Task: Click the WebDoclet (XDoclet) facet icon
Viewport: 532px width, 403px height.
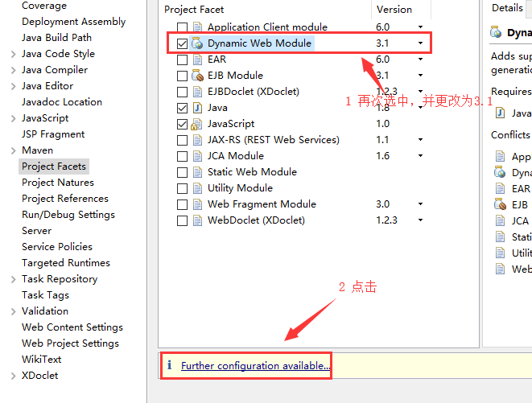Action: [197, 220]
